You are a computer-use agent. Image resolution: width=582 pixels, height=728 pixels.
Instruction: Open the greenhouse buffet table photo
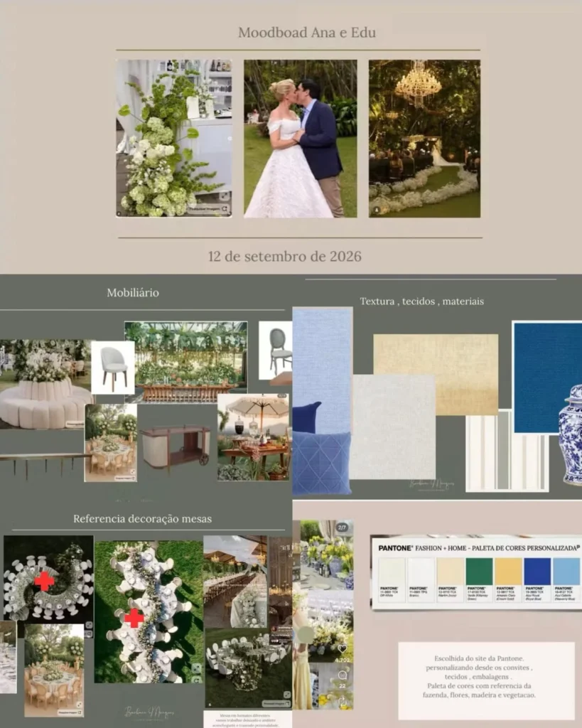point(186,362)
